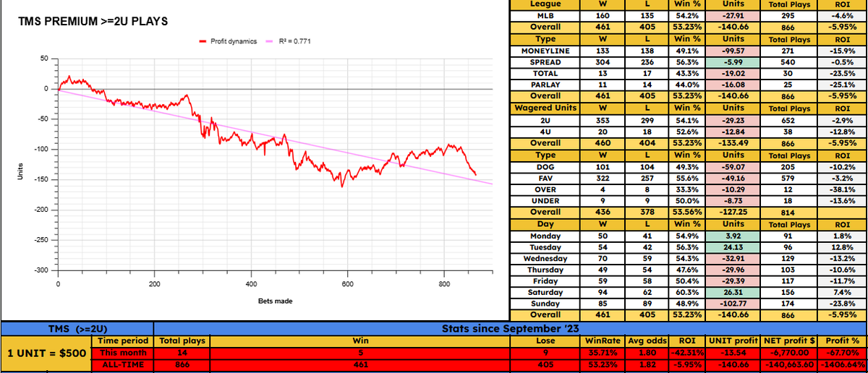Viewport: 868px width, 373px height.
Task: Select the 'League' header cell
Action: pyautogui.click(x=545, y=4)
